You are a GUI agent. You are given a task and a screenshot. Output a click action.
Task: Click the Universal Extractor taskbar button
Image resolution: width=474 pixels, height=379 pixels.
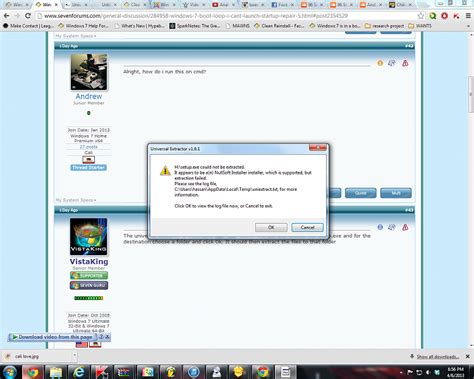tap(286, 372)
